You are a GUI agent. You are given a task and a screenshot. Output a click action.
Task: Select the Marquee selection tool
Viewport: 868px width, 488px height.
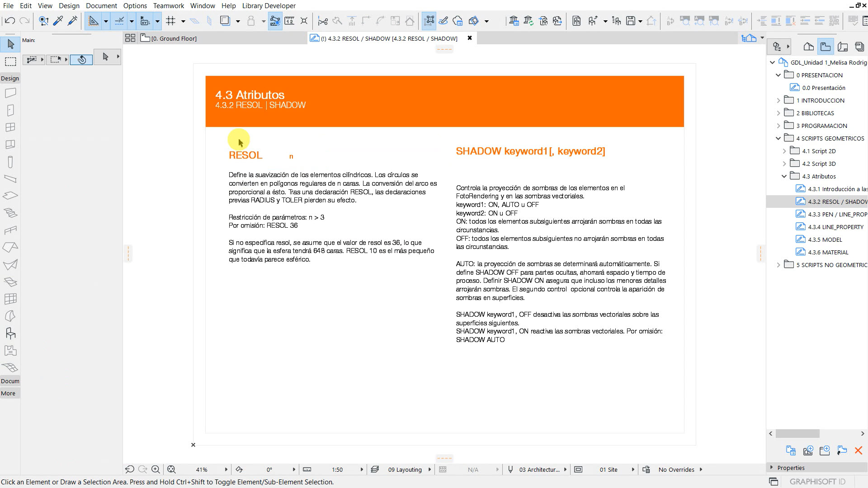click(x=10, y=61)
